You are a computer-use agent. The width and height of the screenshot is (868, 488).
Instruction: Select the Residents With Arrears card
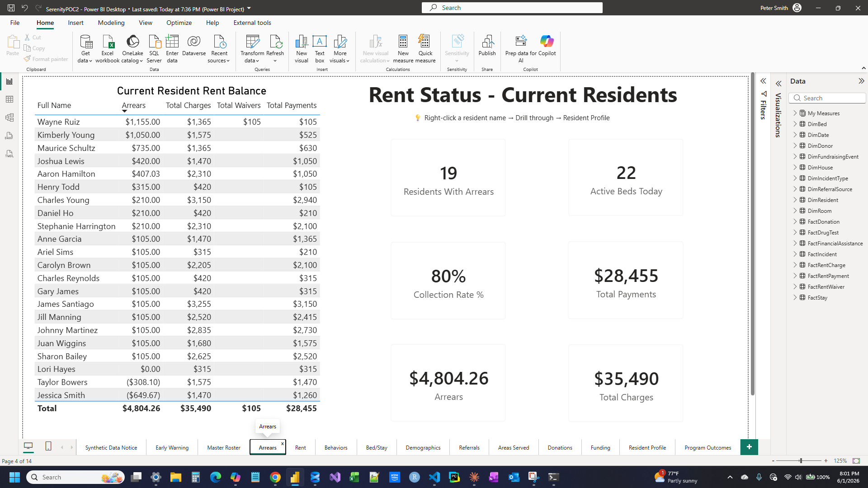(448, 178)
